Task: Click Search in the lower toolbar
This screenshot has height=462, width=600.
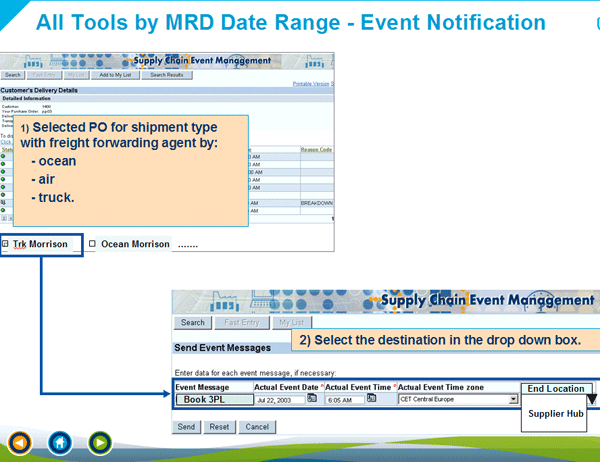Action: coord(193,323)
